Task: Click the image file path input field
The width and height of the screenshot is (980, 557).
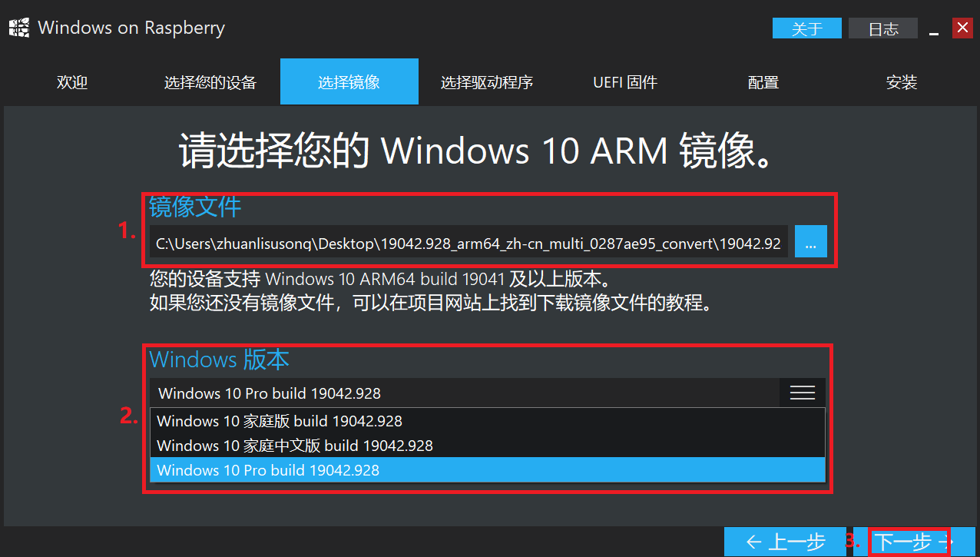Action: coord(468,244)
